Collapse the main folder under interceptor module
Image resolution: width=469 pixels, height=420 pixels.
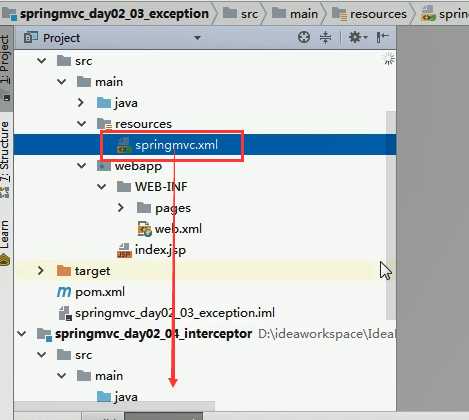[x=62, y=376]
